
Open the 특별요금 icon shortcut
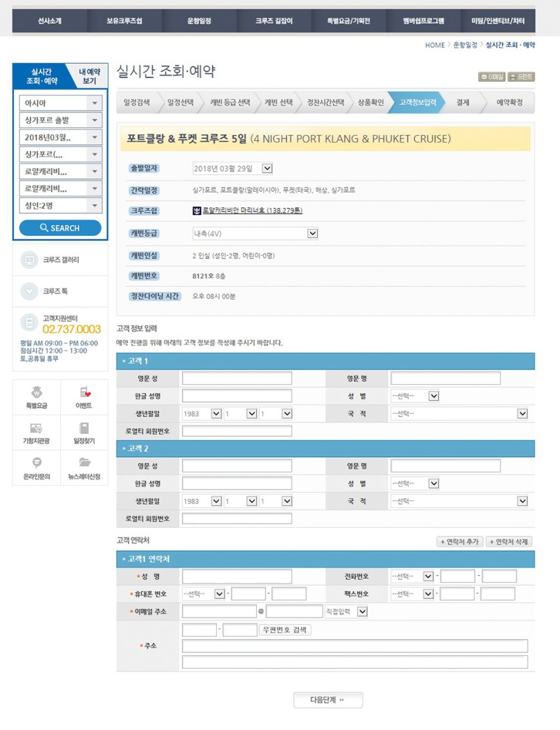click(36, 393)
